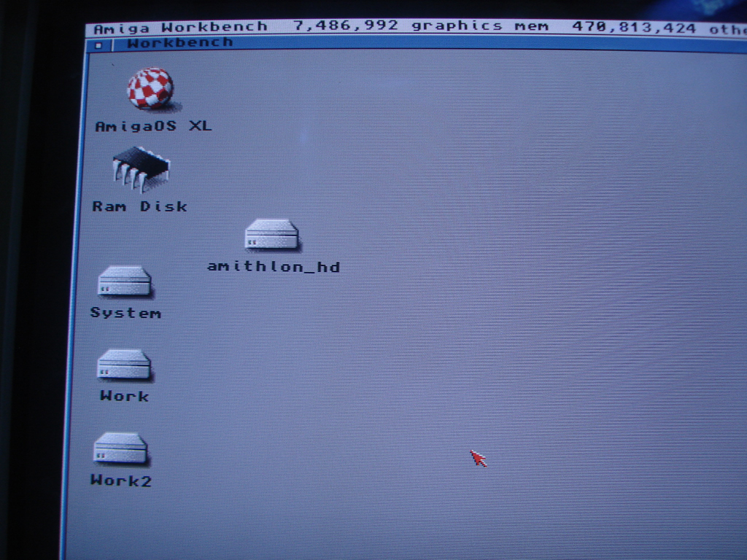Select the AmigaOS XL boing ball icon

151,89
